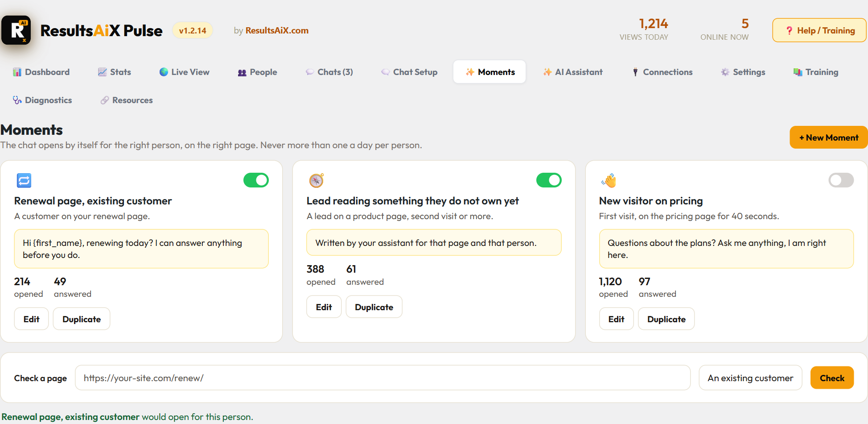Click the orange Check button
Image resolution: width=868 pixels, height=424 pixels.
pos(832,378)
